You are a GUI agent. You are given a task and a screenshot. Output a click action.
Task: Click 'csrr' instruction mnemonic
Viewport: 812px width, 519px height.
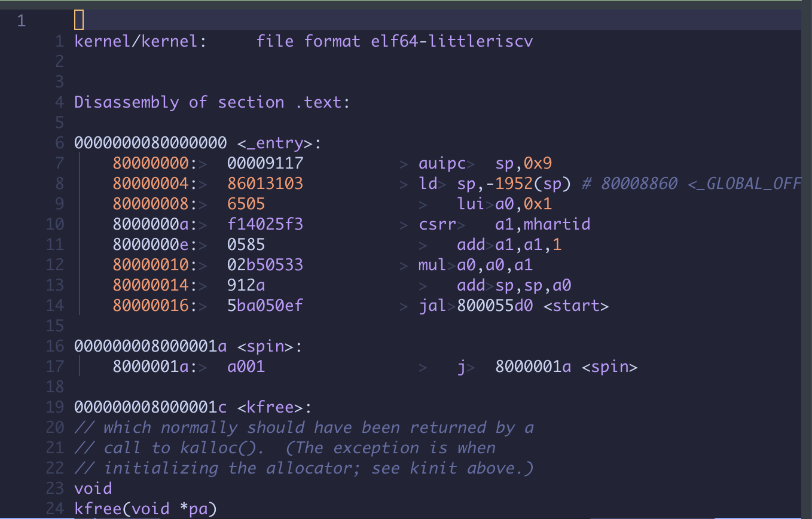tap(438, 224)
